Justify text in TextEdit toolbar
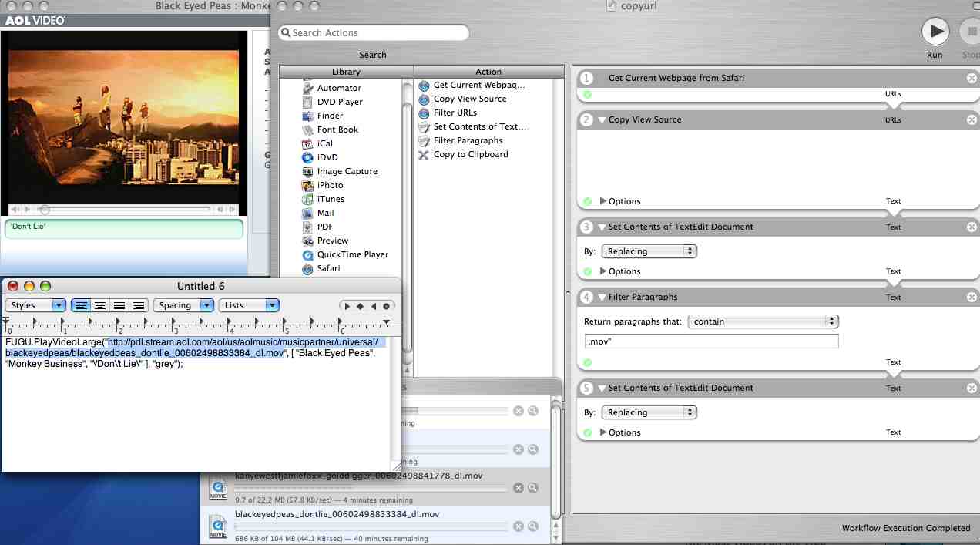This screenshot has height=545, width=980. click(119, 305)
